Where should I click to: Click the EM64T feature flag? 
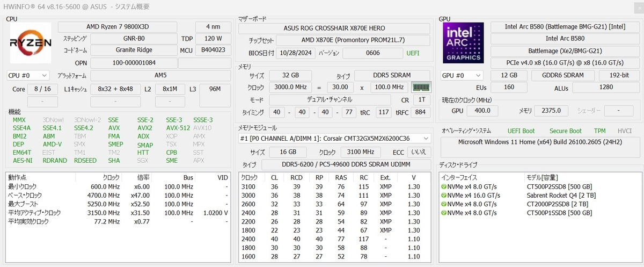pyautogui.click(x=22, y=152)
